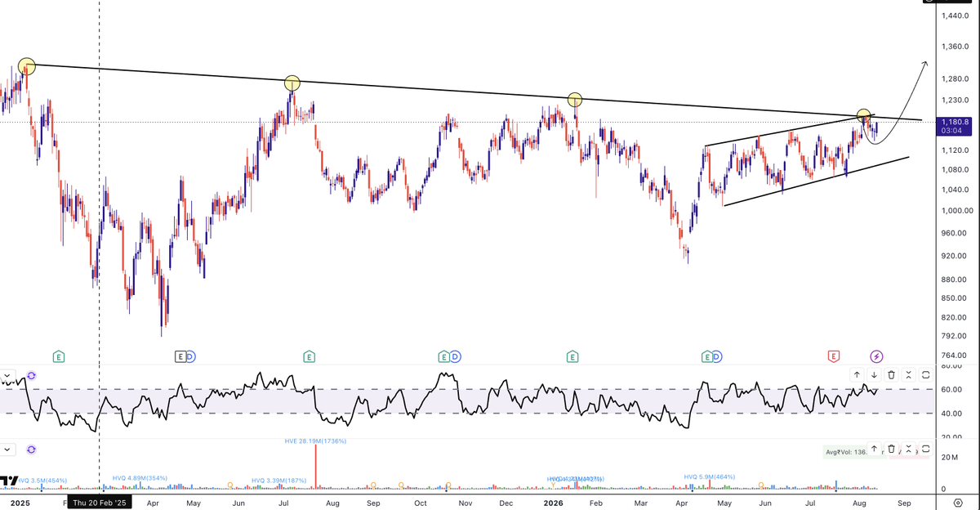Screen dimensions: 980x510
Task: Select the yellow circle drawing at July 2025 peak
Action: 292,83
